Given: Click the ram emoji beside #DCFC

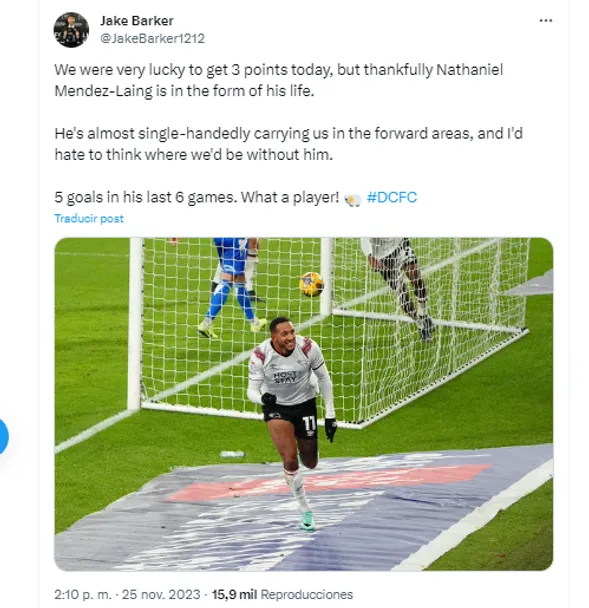Looking at the screenshot, I should click(x=352, y=200).
